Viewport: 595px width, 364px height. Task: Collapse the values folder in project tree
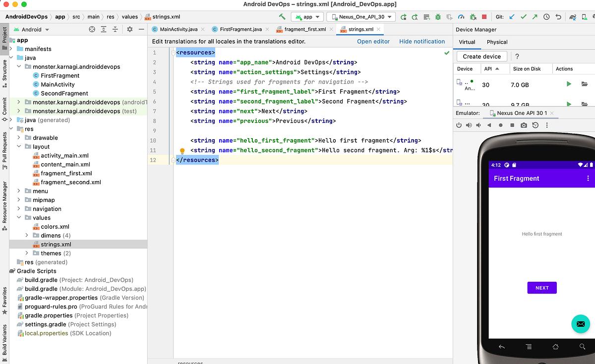[x=18, y=217]
